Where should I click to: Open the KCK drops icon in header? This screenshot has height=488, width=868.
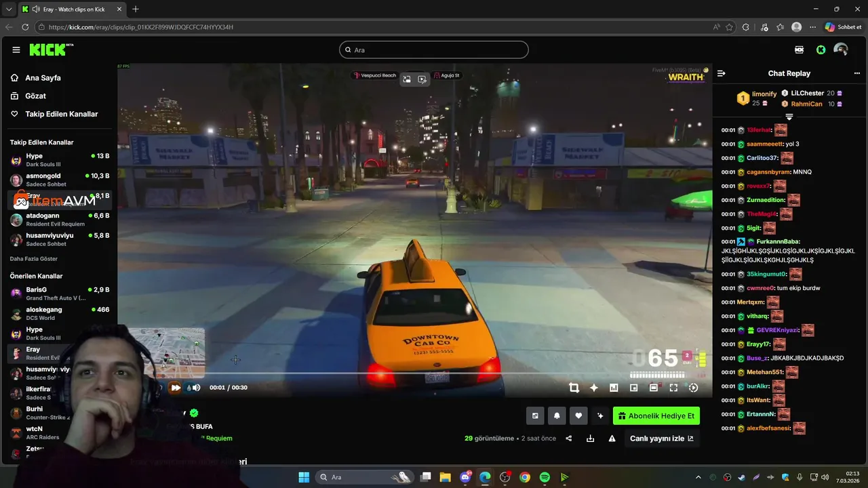tap(800, 49)
